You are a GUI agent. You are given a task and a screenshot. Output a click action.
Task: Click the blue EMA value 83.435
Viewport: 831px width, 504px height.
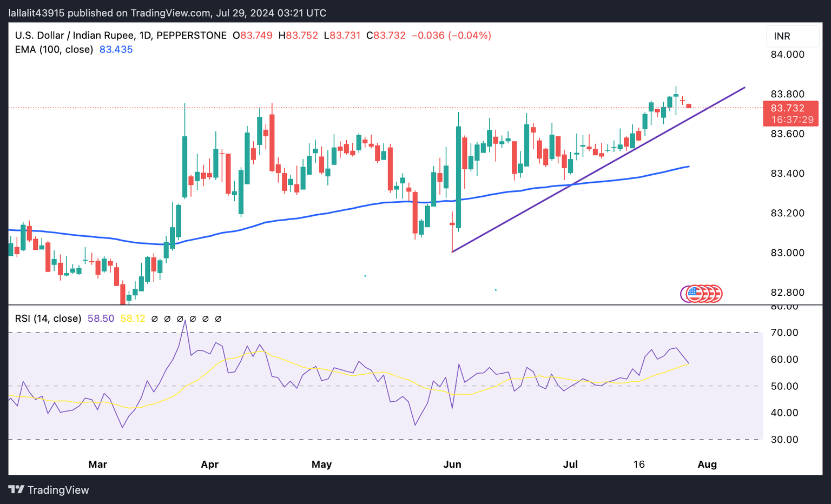[x=116, y=50]
